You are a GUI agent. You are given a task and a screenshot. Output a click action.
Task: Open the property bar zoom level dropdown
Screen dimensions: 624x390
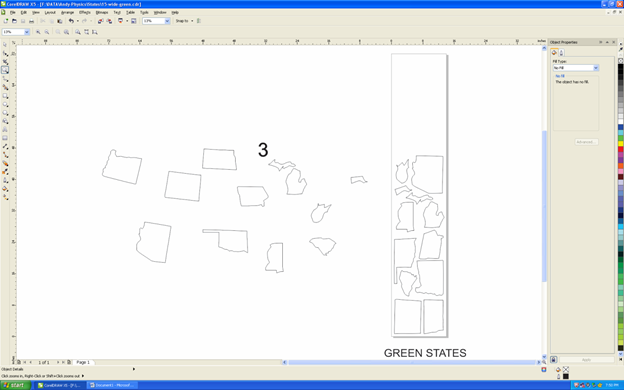[27, 32]
